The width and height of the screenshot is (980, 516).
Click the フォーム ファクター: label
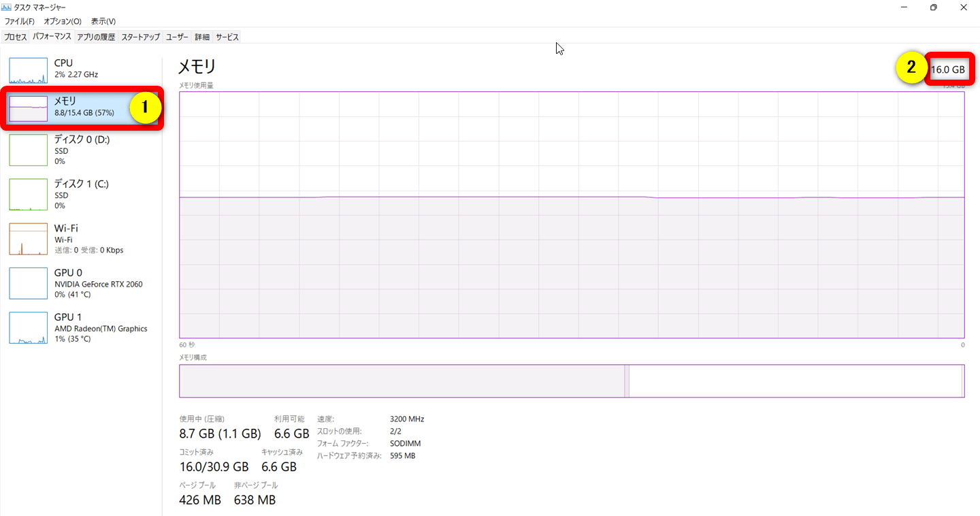[x=344, y=444]
